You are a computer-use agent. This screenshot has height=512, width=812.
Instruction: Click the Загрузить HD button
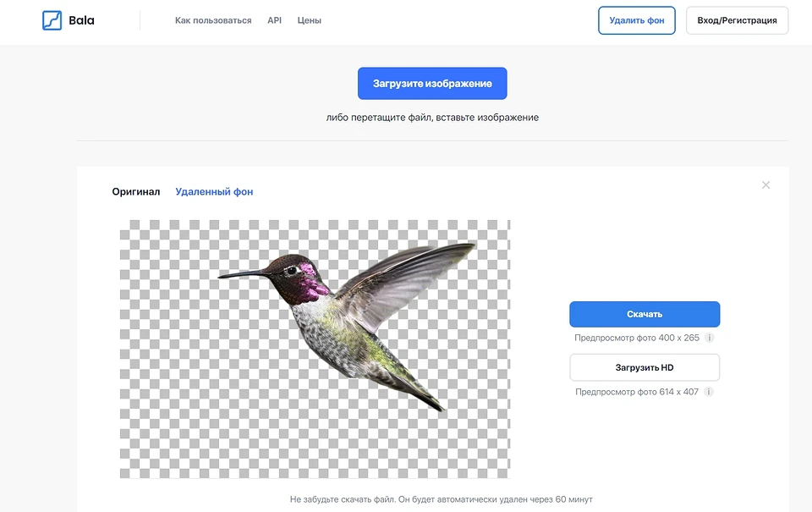645,368
